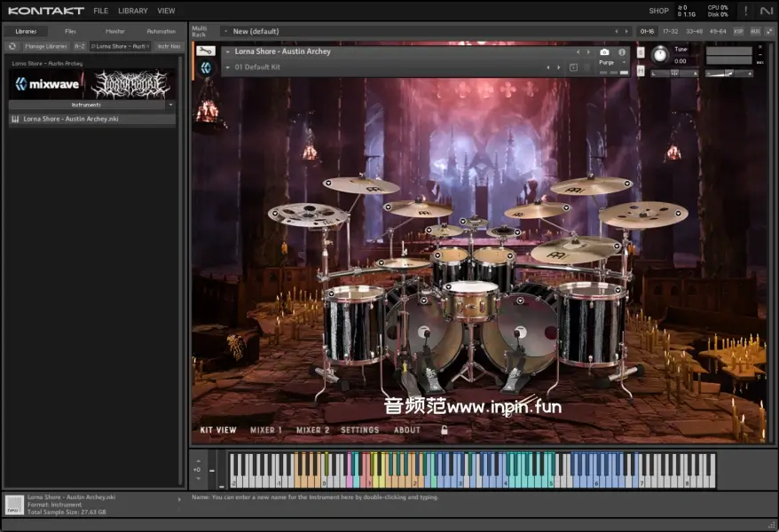
Task: Open the FILE menu
Action: tap(101, 11)
